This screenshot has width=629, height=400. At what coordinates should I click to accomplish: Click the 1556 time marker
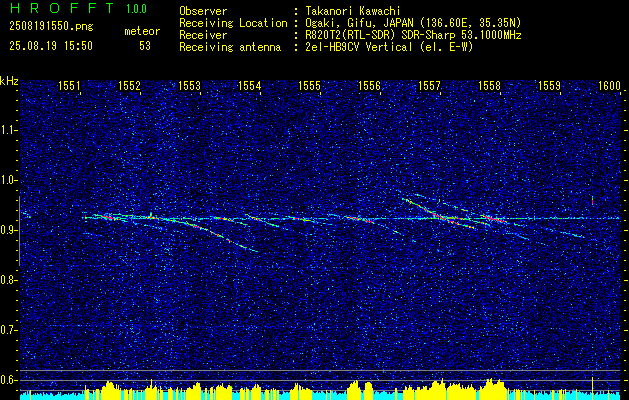point(369,85)
